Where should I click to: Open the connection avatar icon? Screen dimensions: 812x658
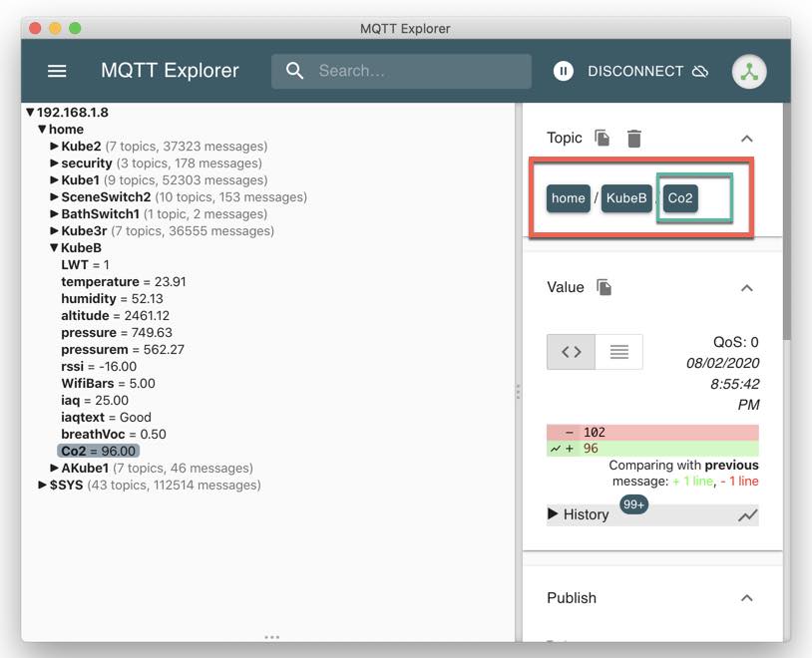749,72
